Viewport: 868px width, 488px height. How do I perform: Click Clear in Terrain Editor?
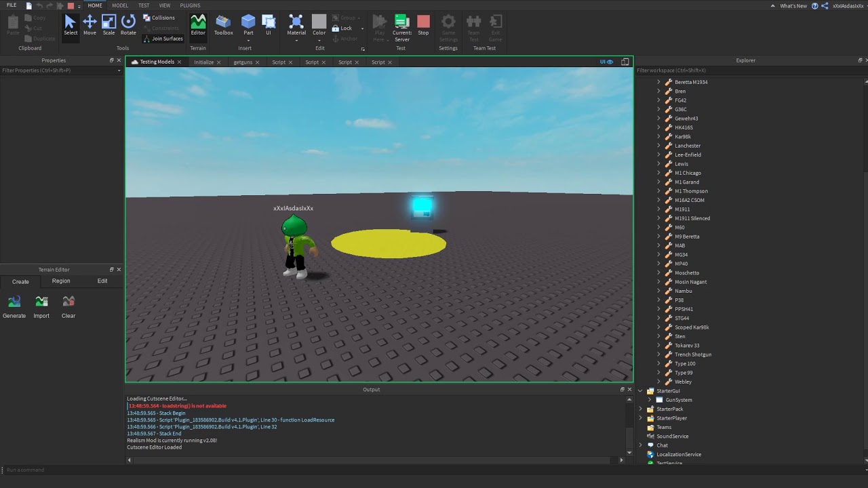point(68,307)
